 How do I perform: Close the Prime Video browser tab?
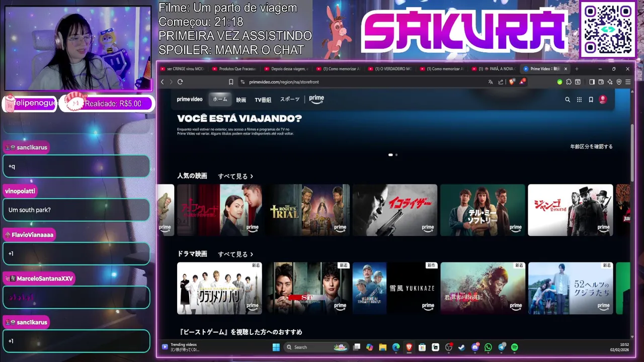566,69
